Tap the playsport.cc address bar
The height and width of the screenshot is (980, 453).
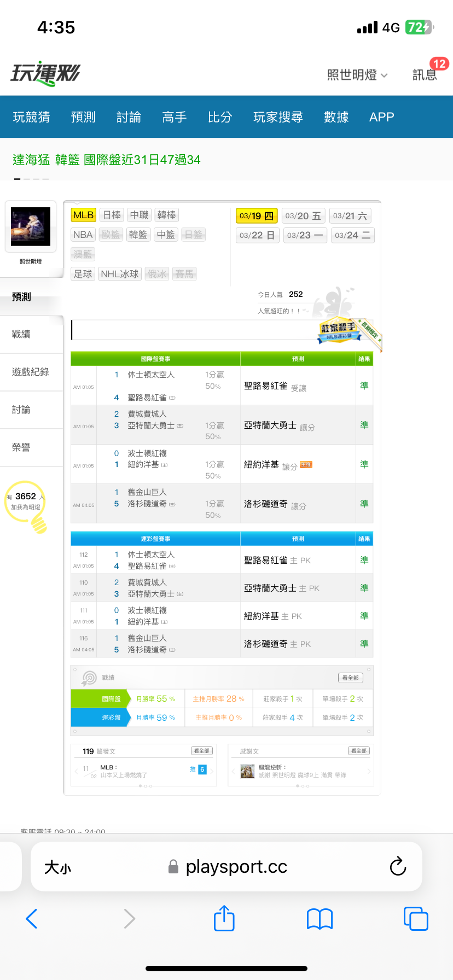(x=235, y=867)
